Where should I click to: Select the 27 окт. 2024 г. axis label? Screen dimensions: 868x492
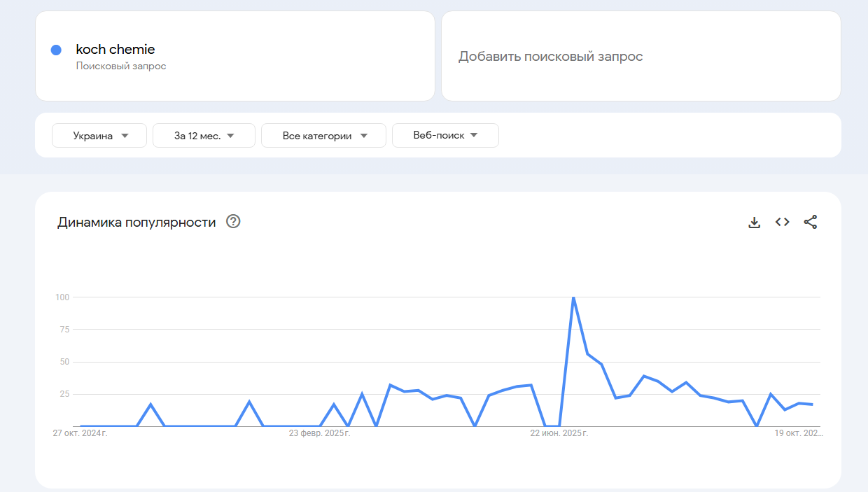point(80,433)
